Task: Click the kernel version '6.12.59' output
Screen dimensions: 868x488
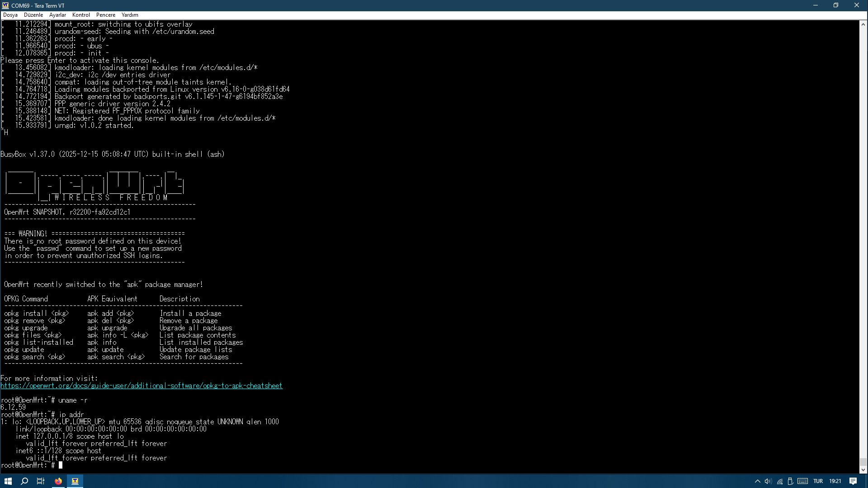Action: pyautogui.click(x=13, y=408)
